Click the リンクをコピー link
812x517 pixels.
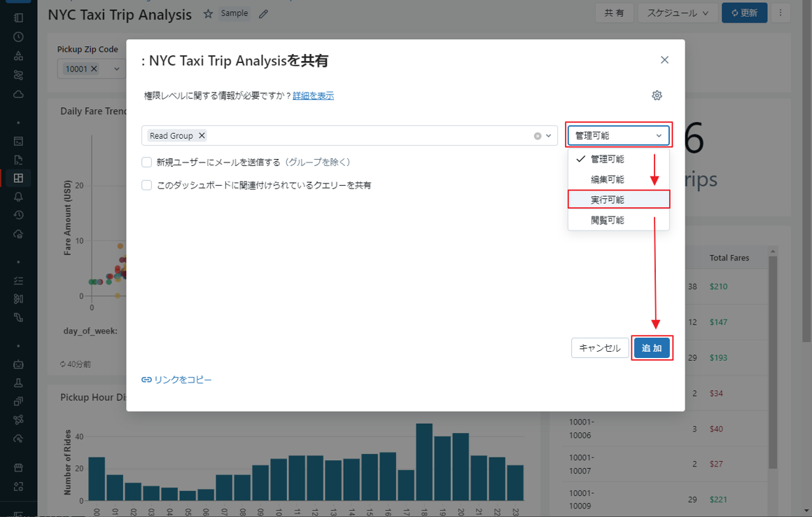176,380
